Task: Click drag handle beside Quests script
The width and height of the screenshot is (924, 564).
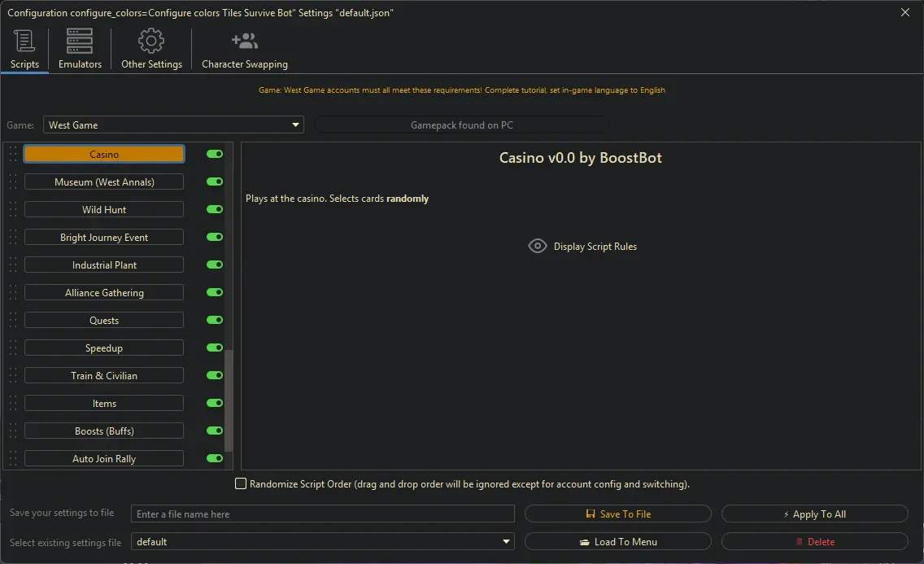Action: [13, 321]
